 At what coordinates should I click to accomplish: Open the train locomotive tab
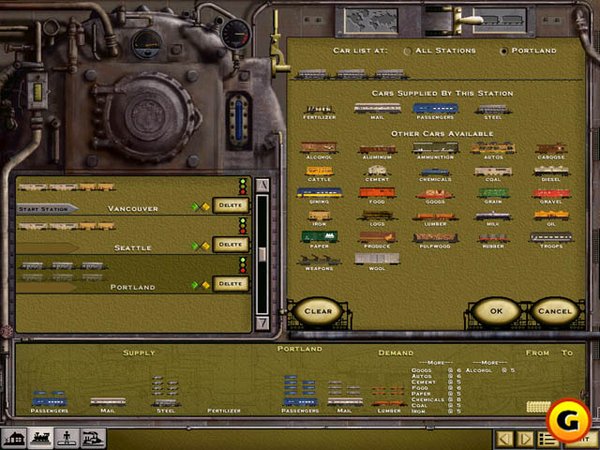40,438
